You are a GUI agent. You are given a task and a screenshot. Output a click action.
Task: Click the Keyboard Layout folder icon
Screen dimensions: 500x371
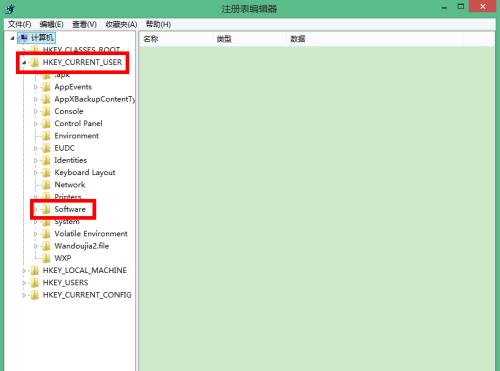click(46, 173)
